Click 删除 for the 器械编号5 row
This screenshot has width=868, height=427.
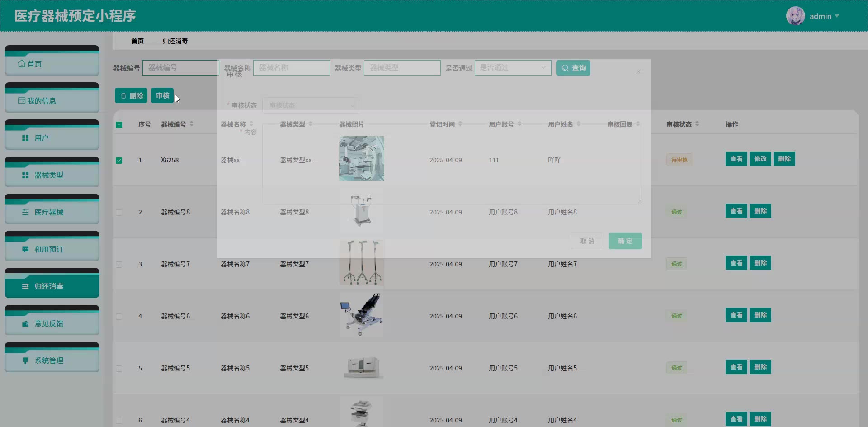[x=760, y=367]
